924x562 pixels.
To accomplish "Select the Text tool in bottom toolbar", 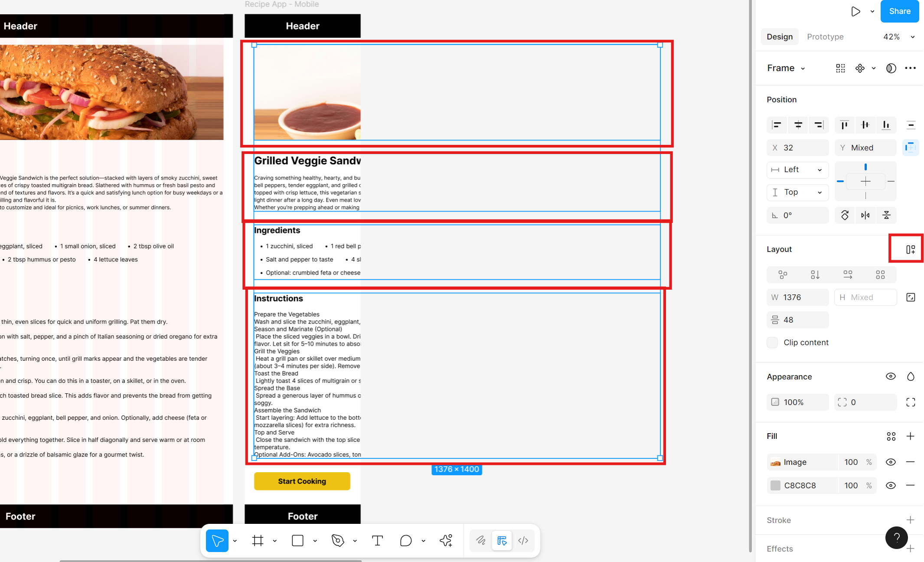I will [377, 540].
